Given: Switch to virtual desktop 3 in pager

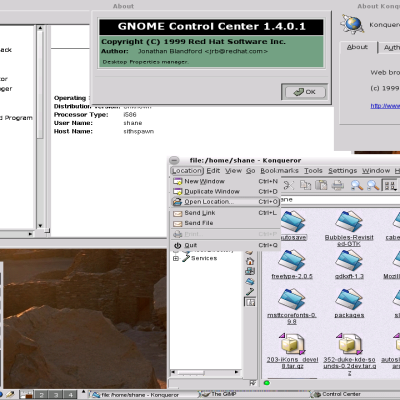Looking at the screenshot, I should click(x=56, y=395).
